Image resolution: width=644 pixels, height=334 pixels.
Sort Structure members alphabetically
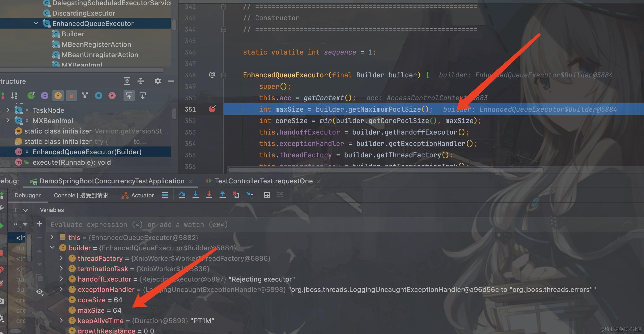(x=14, y=96)
